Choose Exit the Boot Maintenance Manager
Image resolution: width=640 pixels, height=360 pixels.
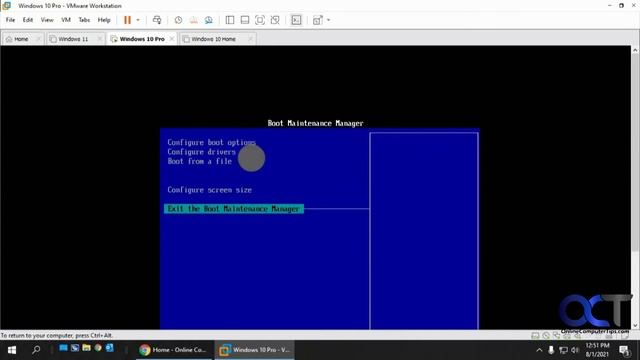point(234,209)
